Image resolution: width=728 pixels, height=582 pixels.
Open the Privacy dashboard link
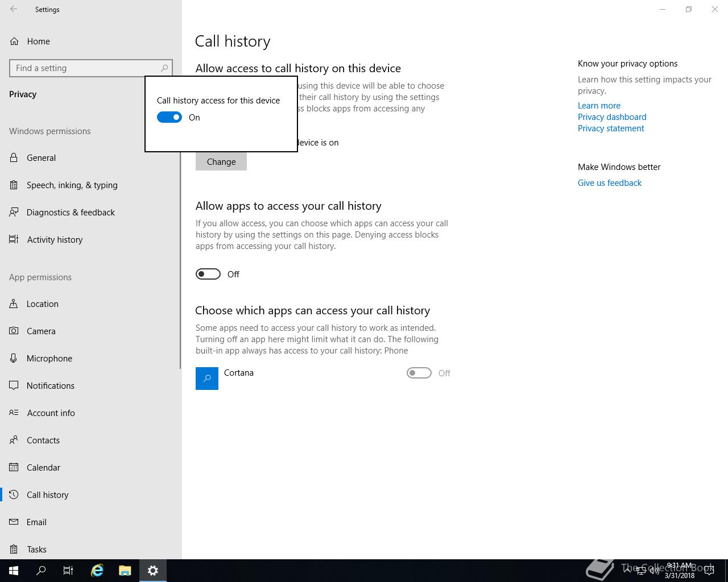point(612,117)
